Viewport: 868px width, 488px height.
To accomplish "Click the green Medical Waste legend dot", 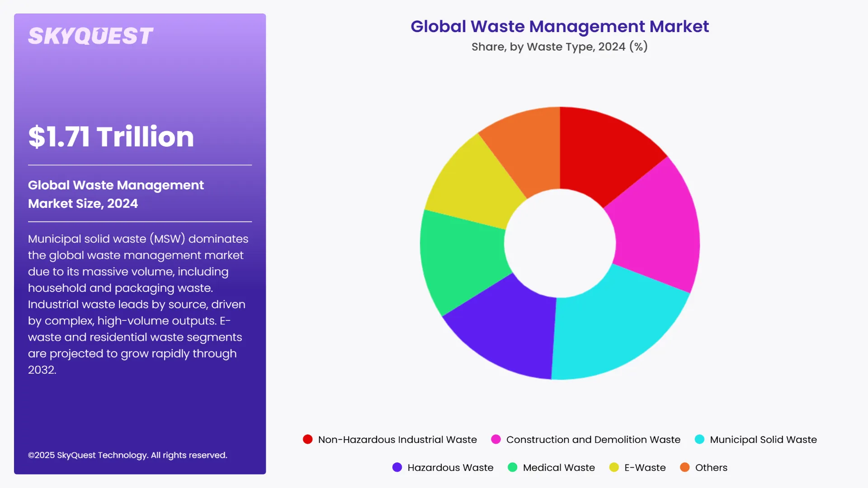I will [x=513, y=467].
